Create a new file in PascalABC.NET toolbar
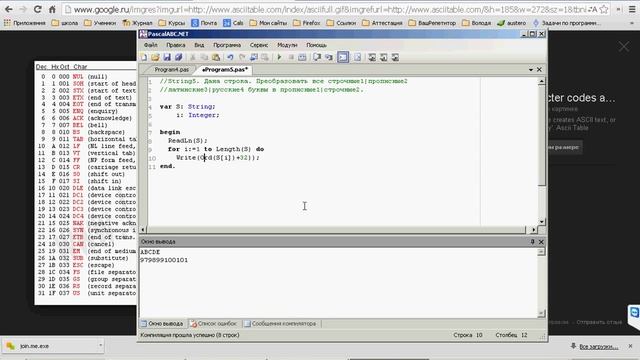The image size is (640, 360). coord(144,58)
